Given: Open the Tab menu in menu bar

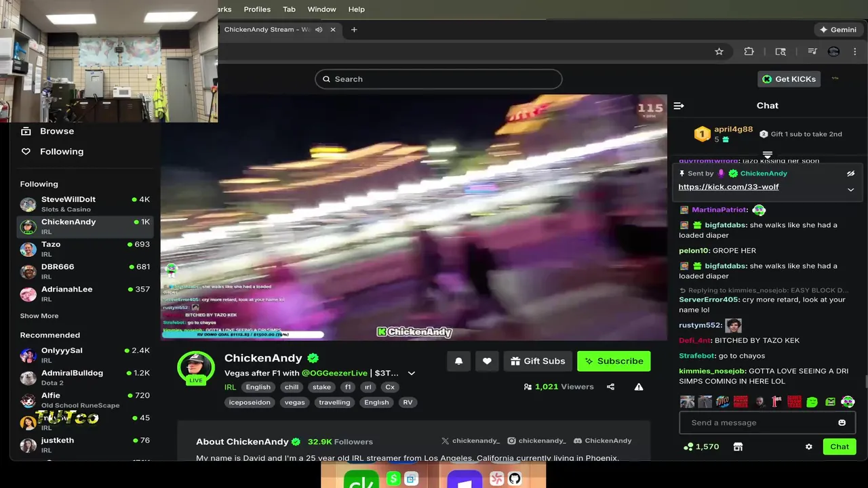Looking at the screenshot, I should 289,9.
